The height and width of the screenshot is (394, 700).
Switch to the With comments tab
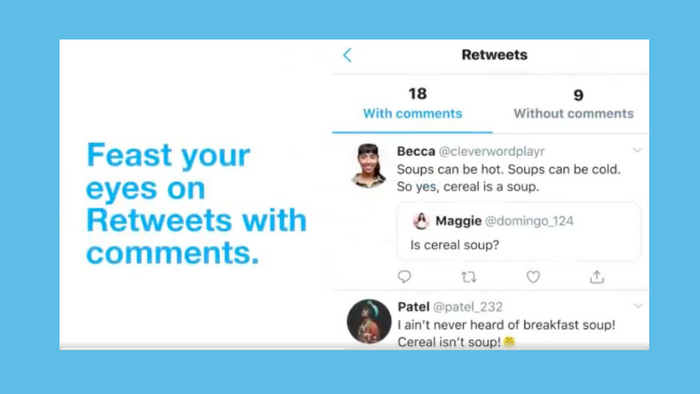click(412, 104)
